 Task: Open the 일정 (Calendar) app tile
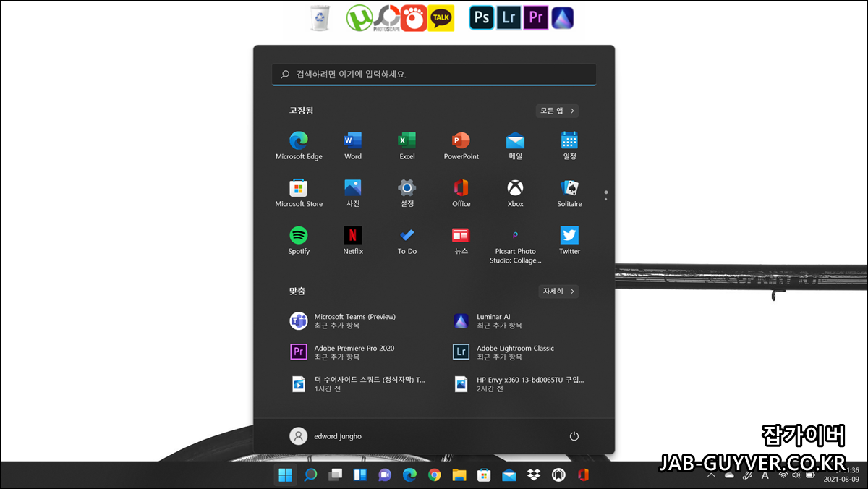click(569, 145)
